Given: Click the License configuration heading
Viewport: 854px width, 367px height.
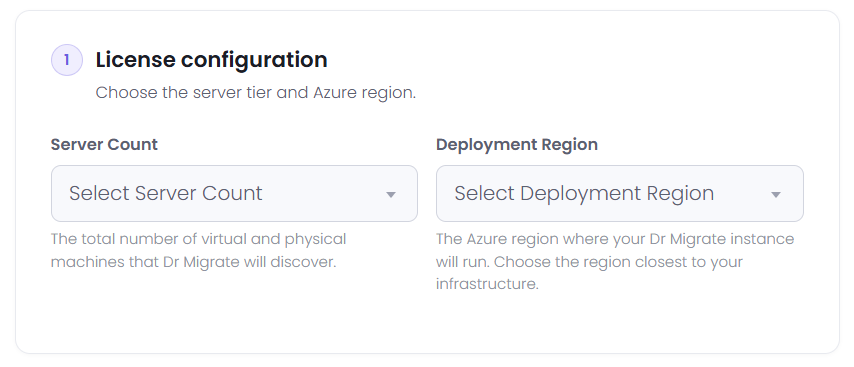Looking at the screenshot, I should pos(211,60).
